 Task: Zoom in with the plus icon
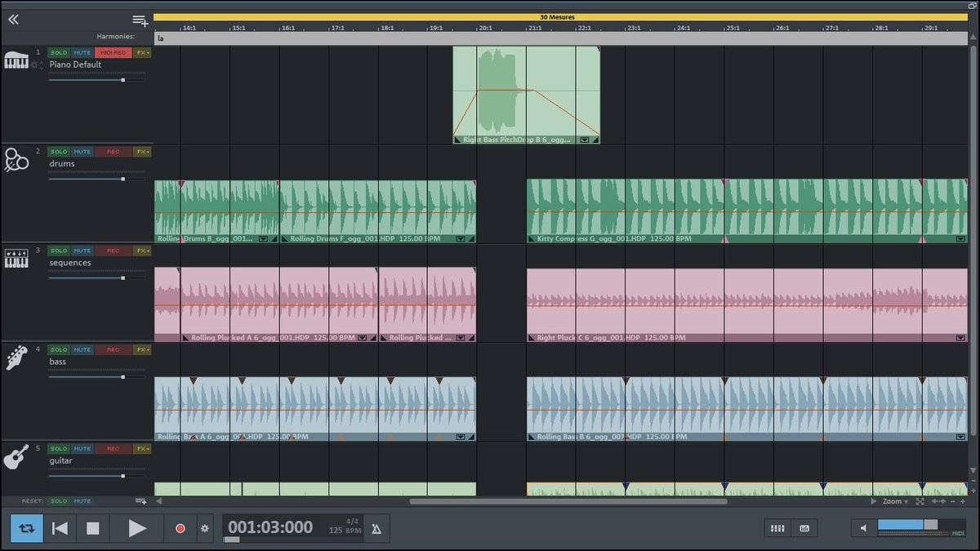pos(962,501)
